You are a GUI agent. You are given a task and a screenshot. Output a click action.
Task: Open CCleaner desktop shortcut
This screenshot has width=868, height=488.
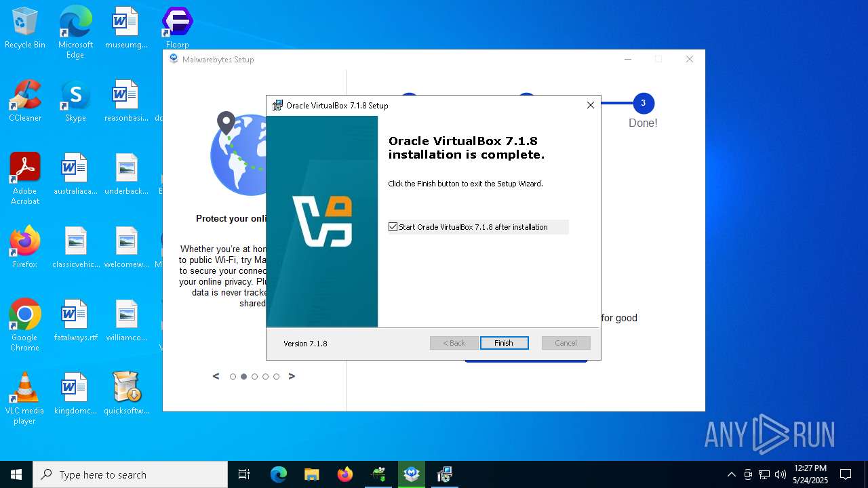[x=25, y=101]
